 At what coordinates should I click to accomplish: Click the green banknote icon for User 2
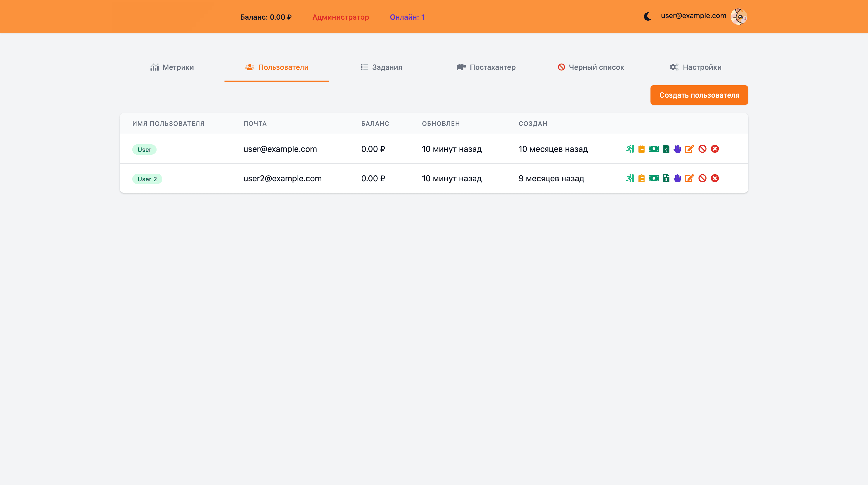[654, 178]
